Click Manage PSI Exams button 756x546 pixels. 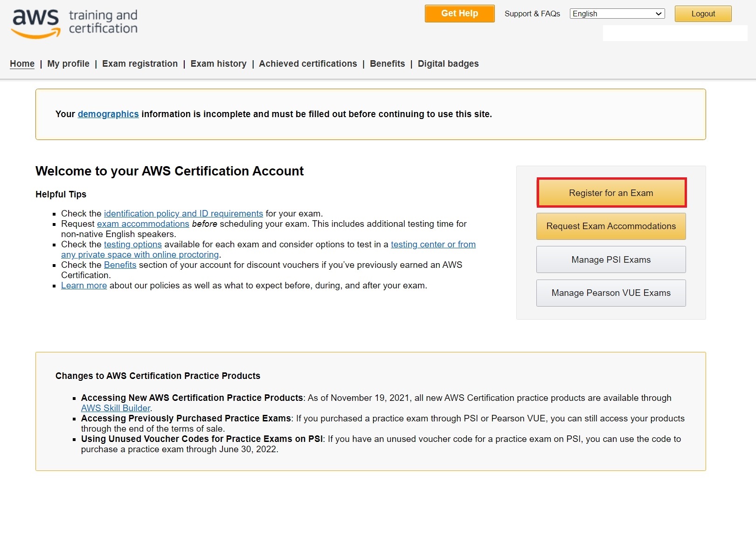(x=611, y=259)
